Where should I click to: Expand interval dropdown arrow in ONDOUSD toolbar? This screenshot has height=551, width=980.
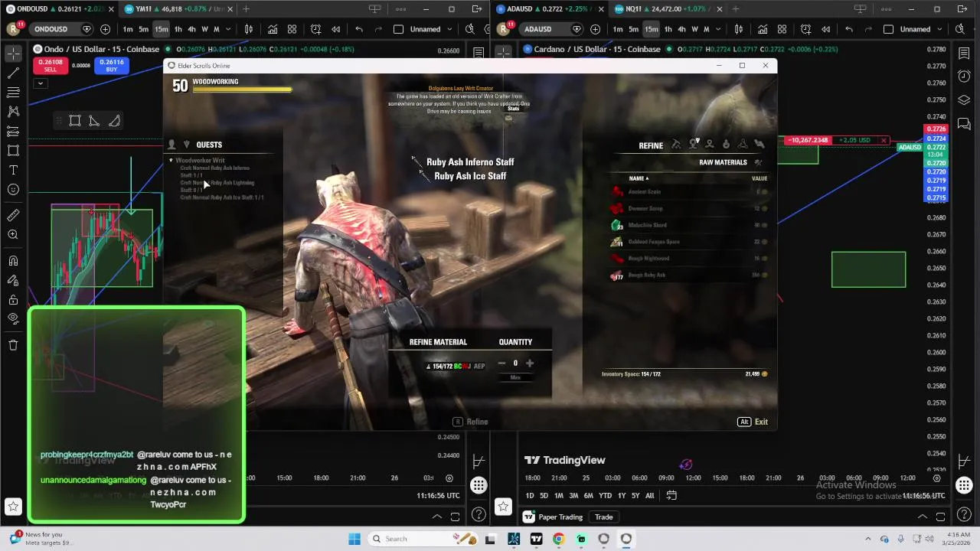pyautogui.click(x=228, y=29)
